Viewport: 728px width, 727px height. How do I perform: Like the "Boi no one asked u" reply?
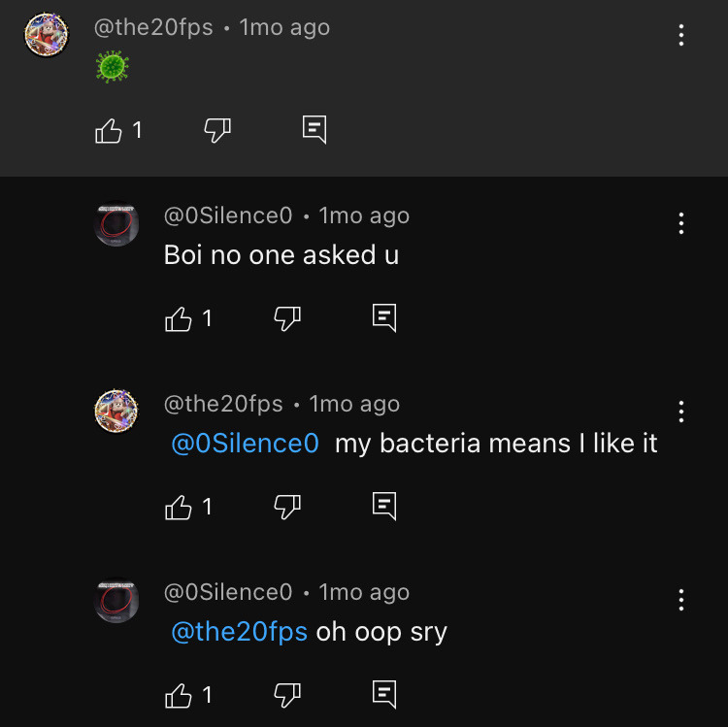coord(180,318)
